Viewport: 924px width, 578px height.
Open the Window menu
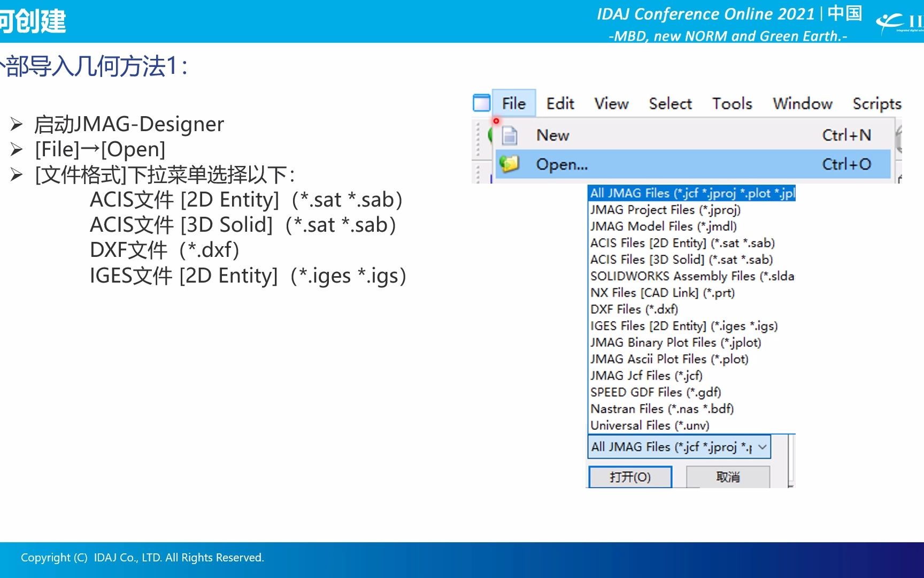tap(802, 103)
